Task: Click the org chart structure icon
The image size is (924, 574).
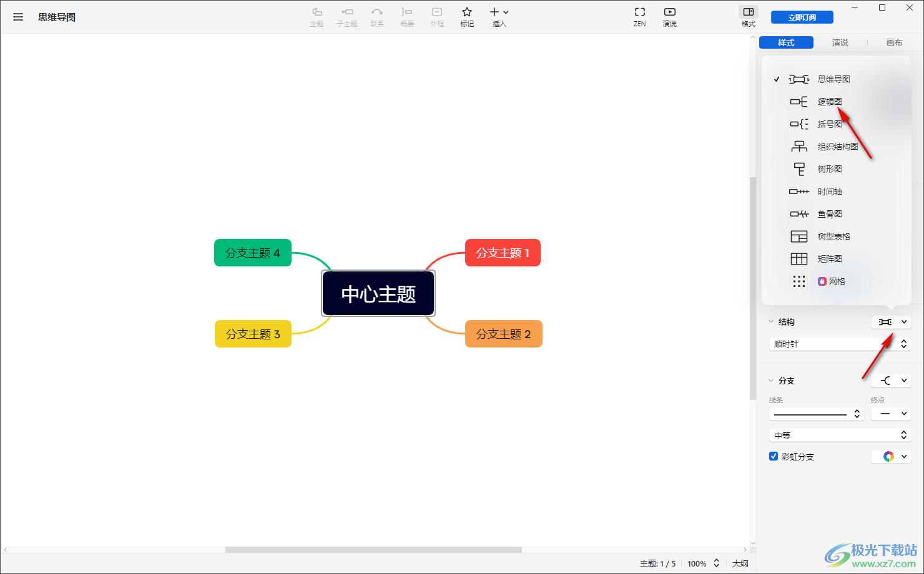Action: [799, 147]
